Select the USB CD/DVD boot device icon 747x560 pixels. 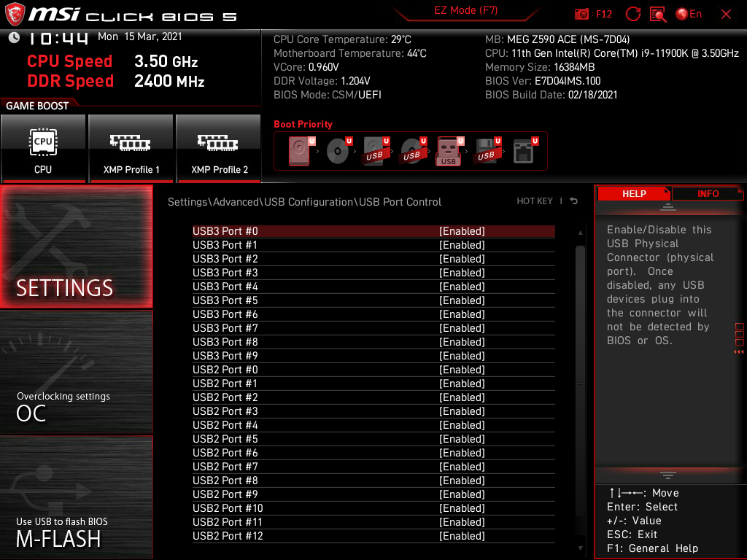pyautogui.click(x=413, y=151)
